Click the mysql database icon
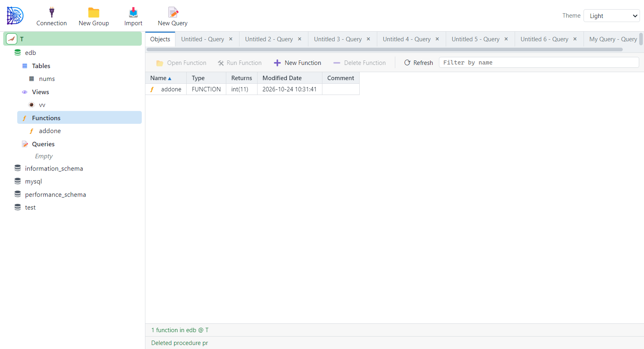The width and height of the screenshot is (644, 349). [x=18, y=181]
